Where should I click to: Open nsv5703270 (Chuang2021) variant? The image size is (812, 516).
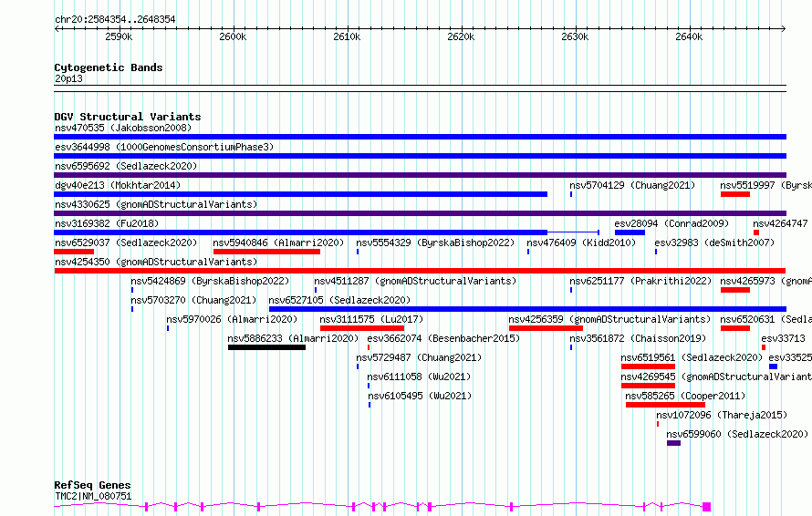193,300
